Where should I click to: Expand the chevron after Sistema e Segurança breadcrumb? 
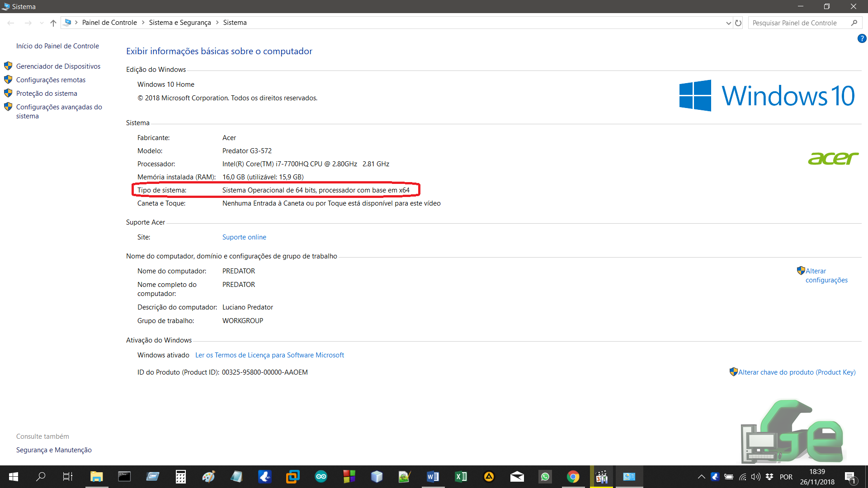[217, 23]
